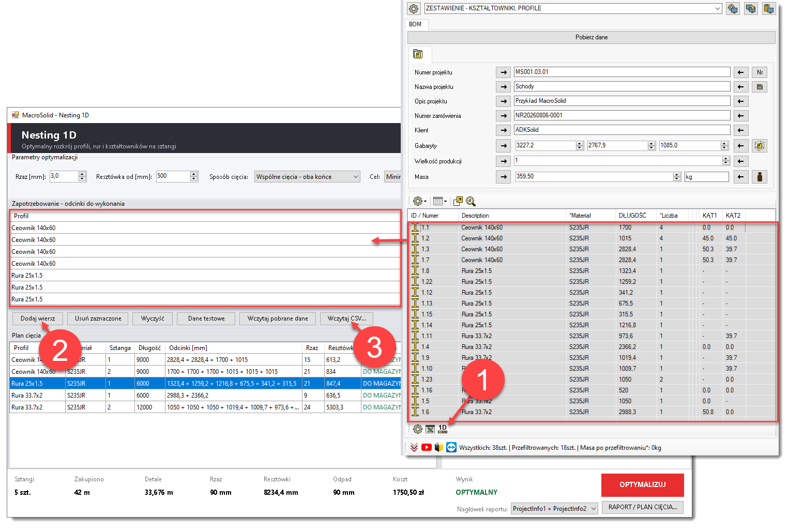Image resolution: width=788 pixels, height=532 pixels.
Task: Click arrow button right of Numer projektu label
Action: [x=503, y=72]
